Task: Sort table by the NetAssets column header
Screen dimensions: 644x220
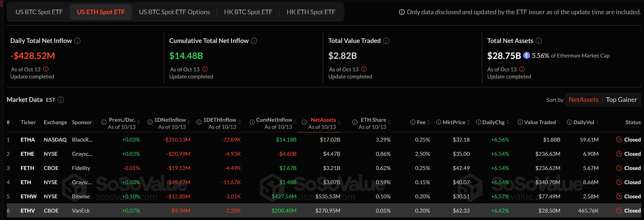Action: (x=323, y=120)
